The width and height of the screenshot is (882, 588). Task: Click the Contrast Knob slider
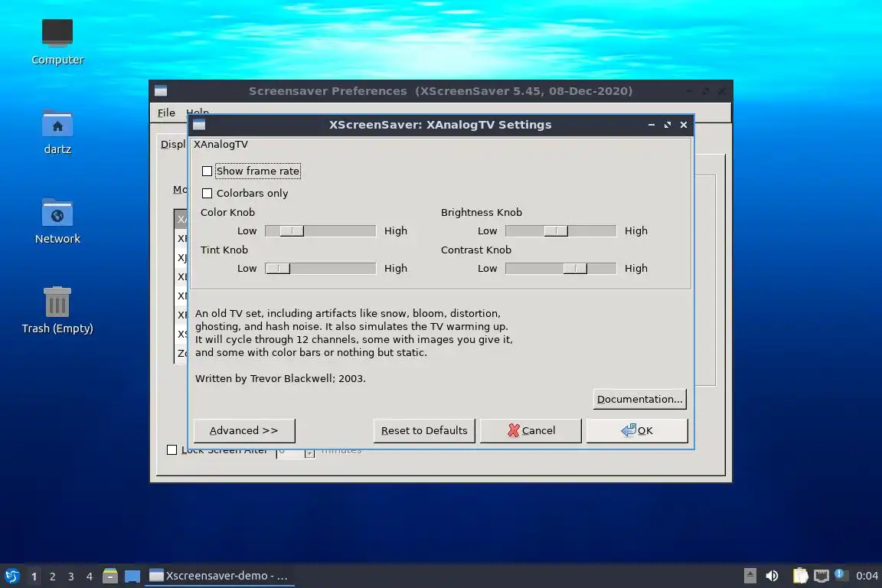pyautogui.click(x=560, y=269)
